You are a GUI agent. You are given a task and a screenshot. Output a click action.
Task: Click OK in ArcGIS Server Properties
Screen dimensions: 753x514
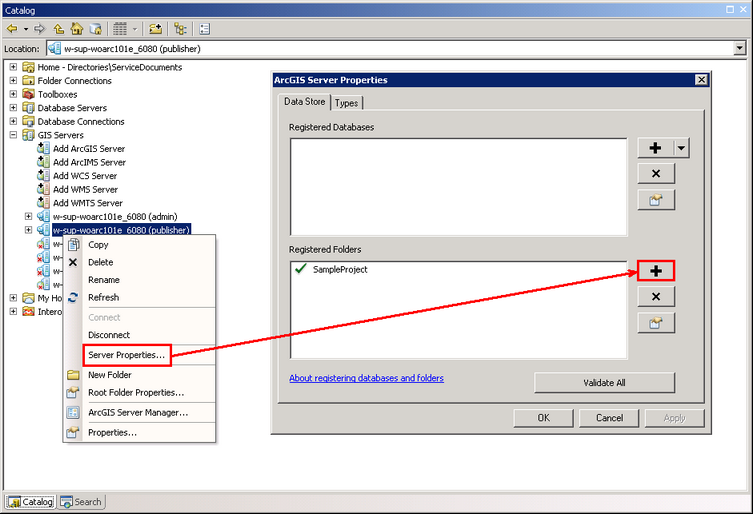[544, 418]
